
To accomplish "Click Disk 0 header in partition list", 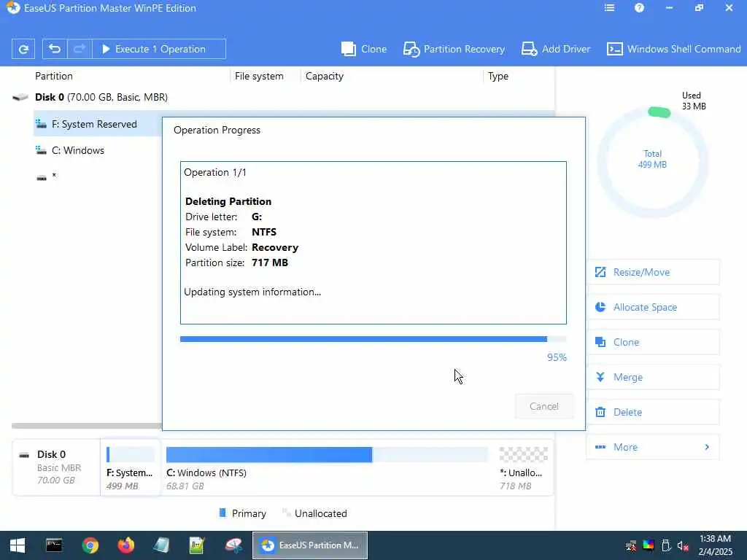I will click(x=101, y=97).
